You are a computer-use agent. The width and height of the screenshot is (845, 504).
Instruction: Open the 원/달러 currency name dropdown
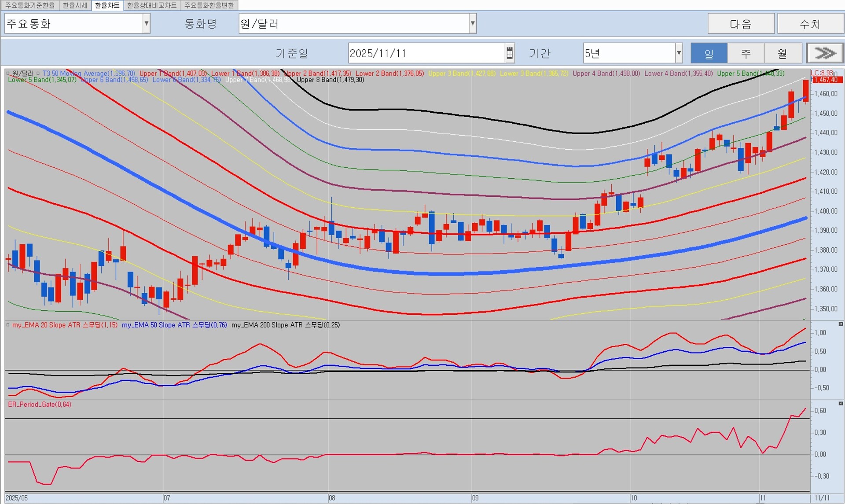point(472,24)
